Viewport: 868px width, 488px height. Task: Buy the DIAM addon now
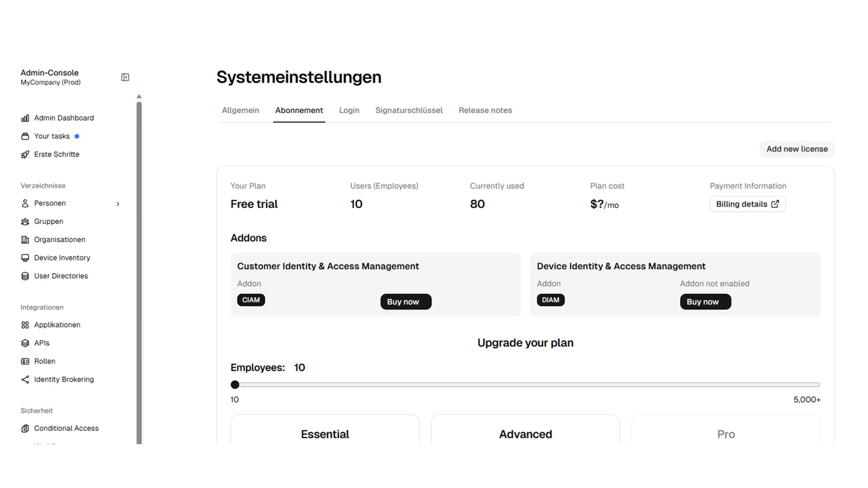[x=705, y=302]
